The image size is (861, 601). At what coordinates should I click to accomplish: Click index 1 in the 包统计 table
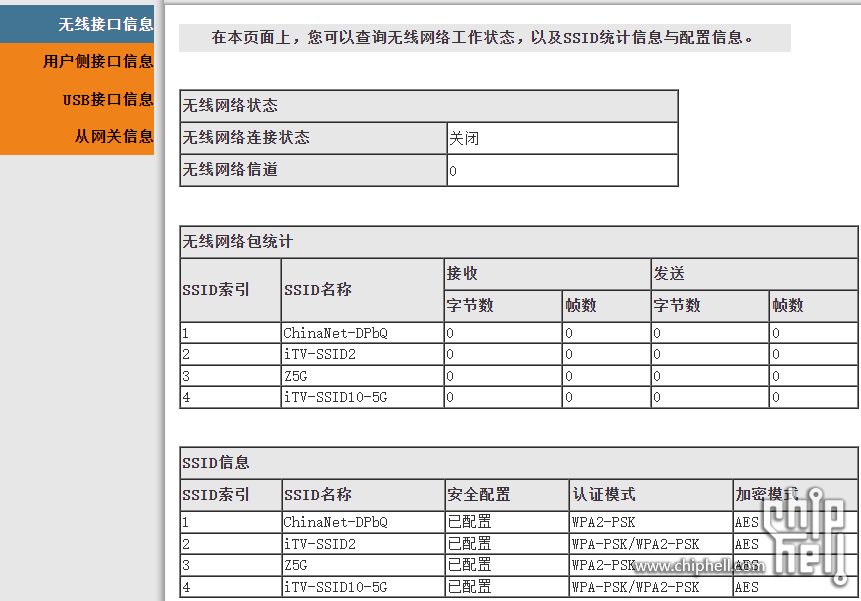click(186, 333)
